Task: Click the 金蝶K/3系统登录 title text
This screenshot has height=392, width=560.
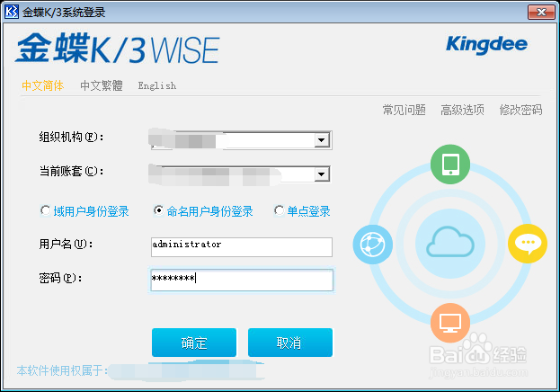Action: pos(64,13)
